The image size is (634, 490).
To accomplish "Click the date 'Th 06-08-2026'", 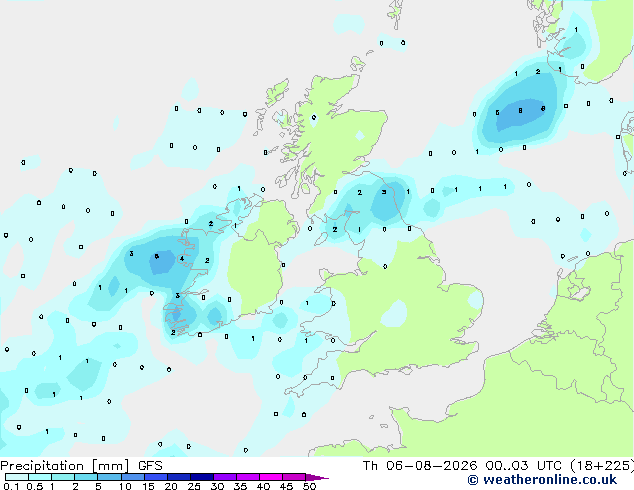I will pos(420,466).
